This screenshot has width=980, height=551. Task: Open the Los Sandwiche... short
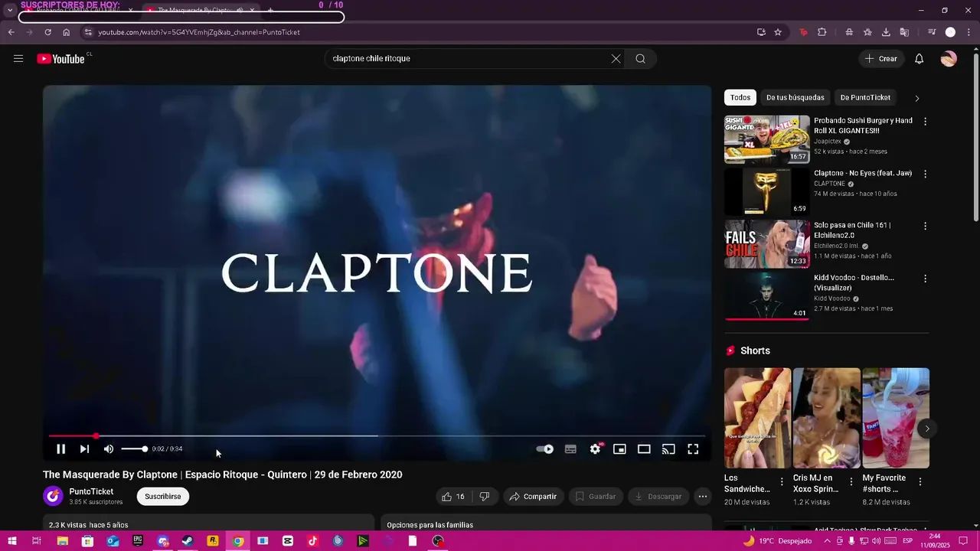pyautogui.click(x=757, y=418)
